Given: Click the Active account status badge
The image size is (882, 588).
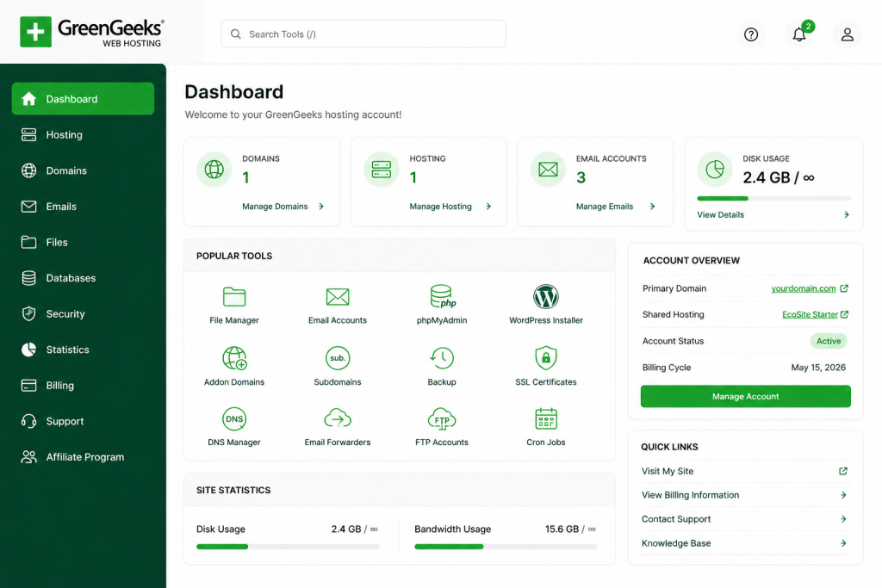Looking at the screenshot, I should click(x=829, y=341).
